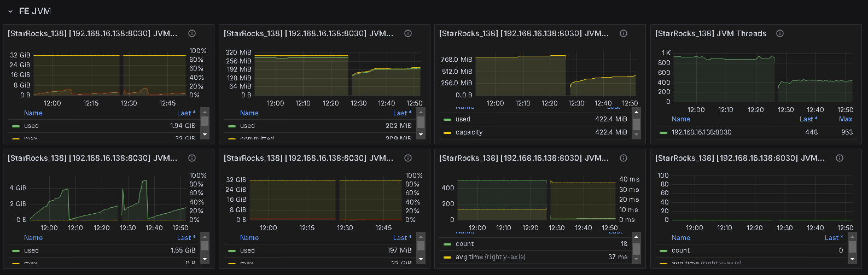The height and width of the screenshot is (275, 868).
Task: Select used legend label showing 1.55 GiB
Action: (31, 250)
